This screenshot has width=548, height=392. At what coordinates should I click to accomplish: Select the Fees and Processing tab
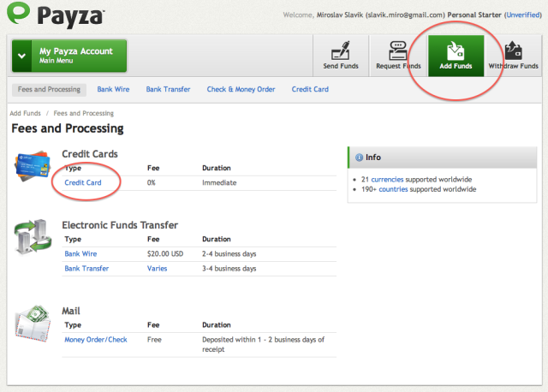click(50, 89)
